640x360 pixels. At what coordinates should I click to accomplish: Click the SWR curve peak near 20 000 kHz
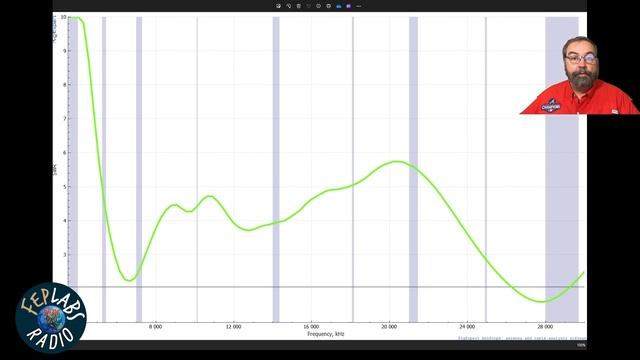tap(397, 162)
